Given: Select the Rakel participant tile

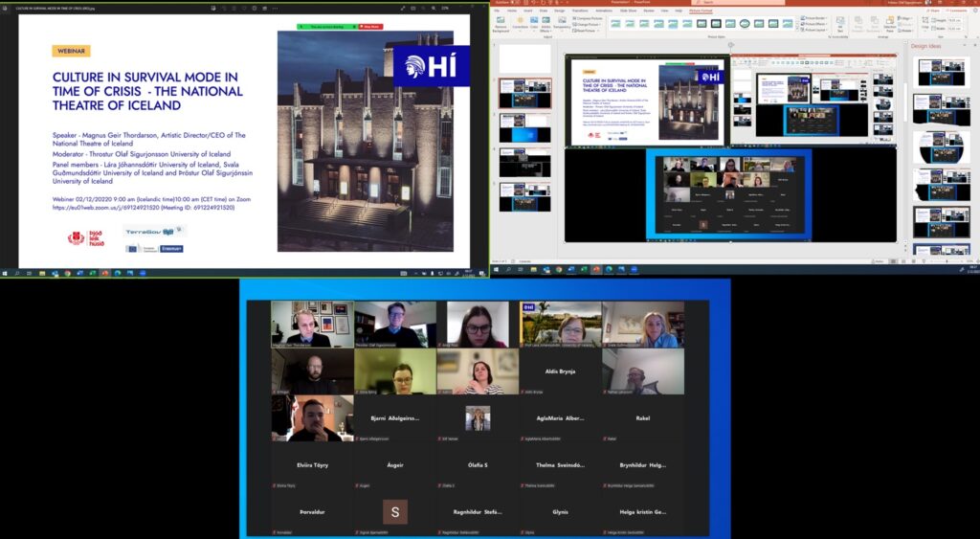Looking at the screenshot, I should click(x=643, y=418).
